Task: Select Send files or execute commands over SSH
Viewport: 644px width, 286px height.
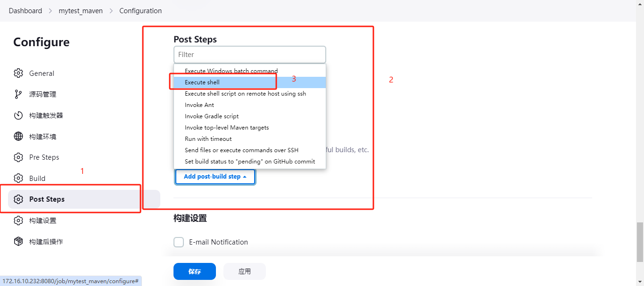Action: tap(241, 150)
